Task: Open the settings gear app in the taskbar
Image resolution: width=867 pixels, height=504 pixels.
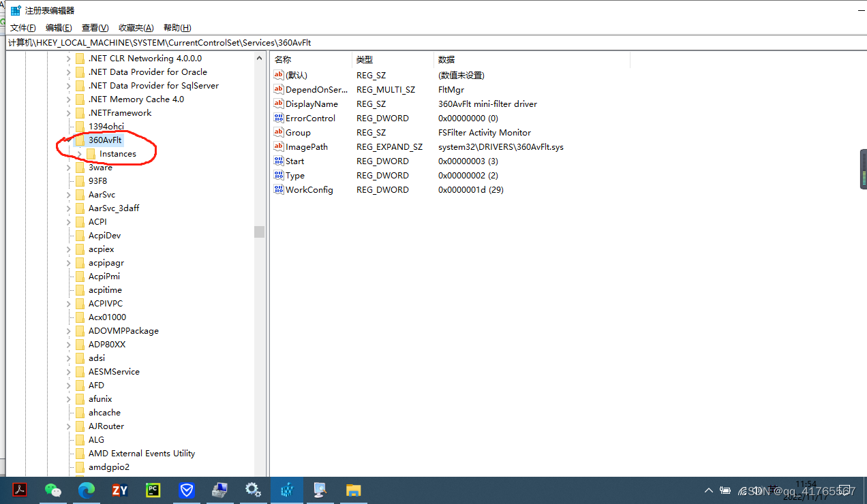Action: coord(254,490)
